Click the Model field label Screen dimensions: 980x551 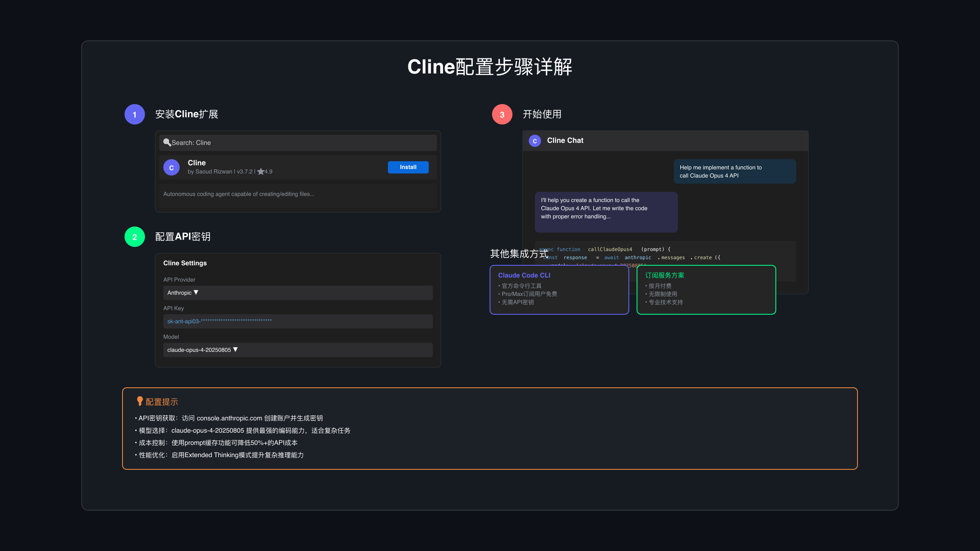click(171, 337)
